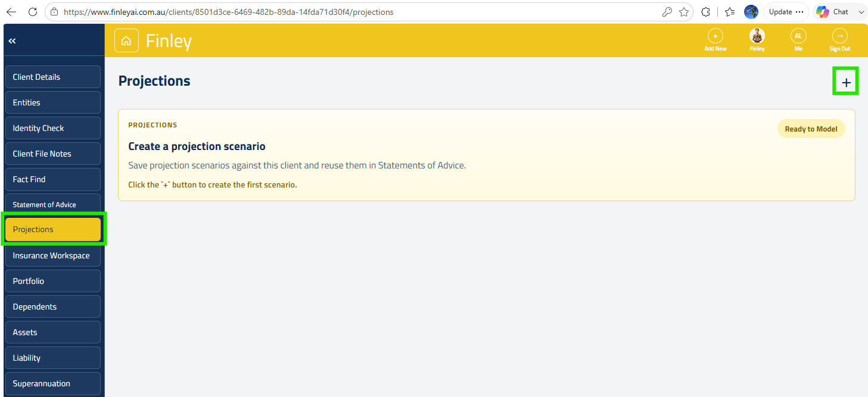Viewport: 868px width, 397px height.
Task: Open Statement of Advice section
Action: pyautogui.click(x=52, y=205)
